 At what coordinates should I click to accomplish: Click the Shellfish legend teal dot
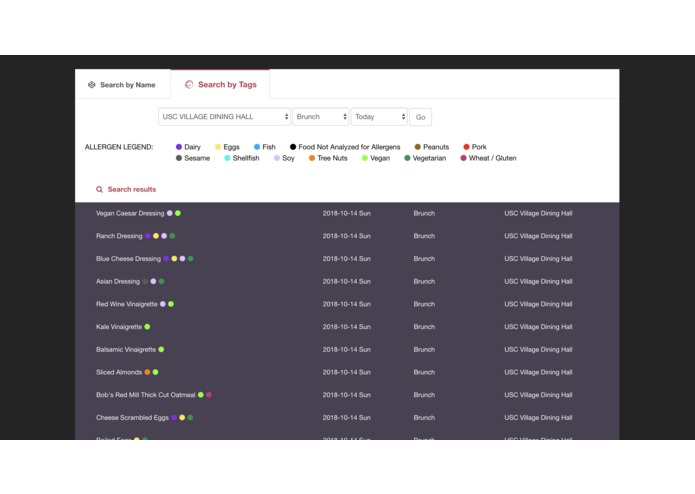click(227, 158)
